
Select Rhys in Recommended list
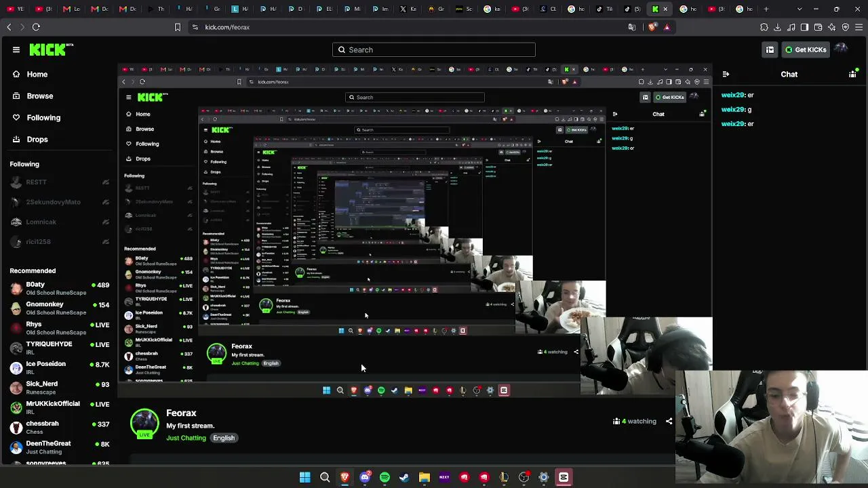[59, 328]
